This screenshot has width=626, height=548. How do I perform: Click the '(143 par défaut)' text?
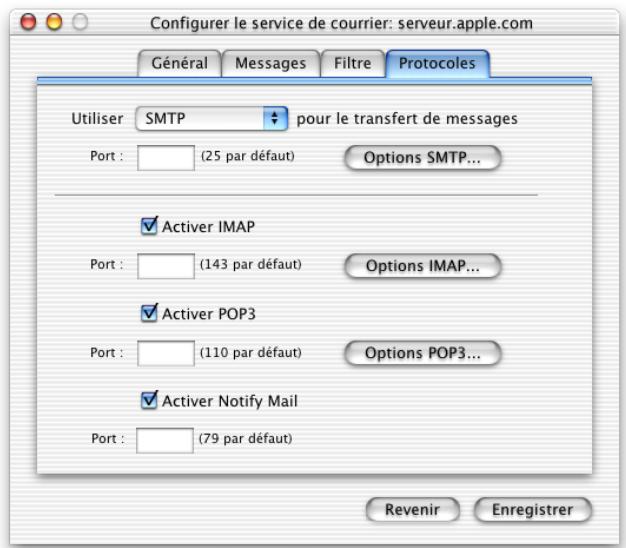point(250,264)
